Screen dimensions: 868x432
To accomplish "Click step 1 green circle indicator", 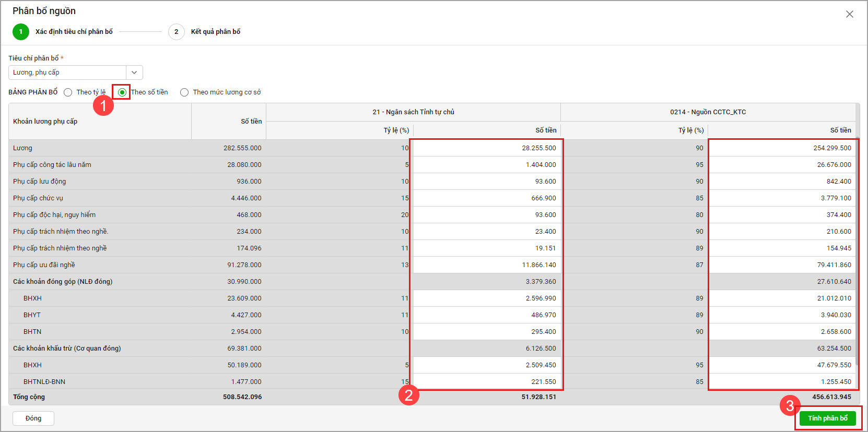I will [x=21, y=32].
